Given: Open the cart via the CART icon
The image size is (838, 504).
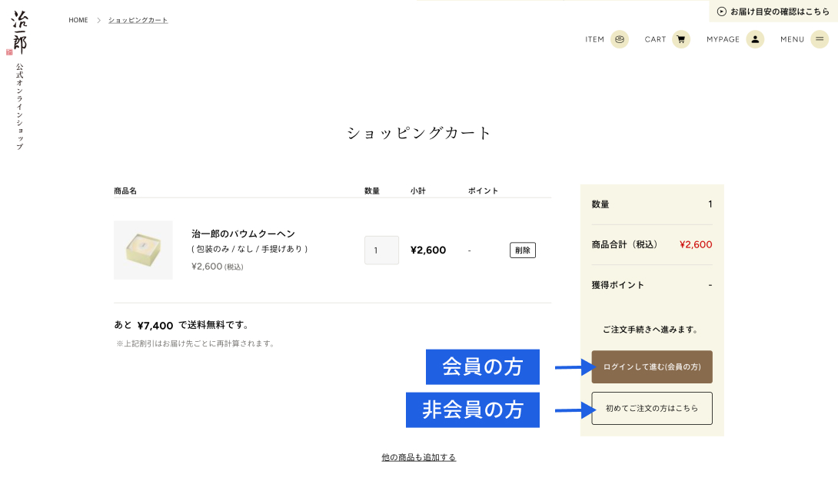Looking at the screenshot, I should point(680,39).
